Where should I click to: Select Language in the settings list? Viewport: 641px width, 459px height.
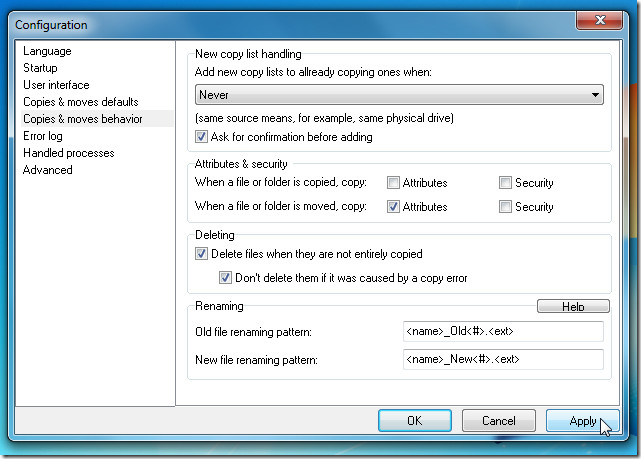47,51
